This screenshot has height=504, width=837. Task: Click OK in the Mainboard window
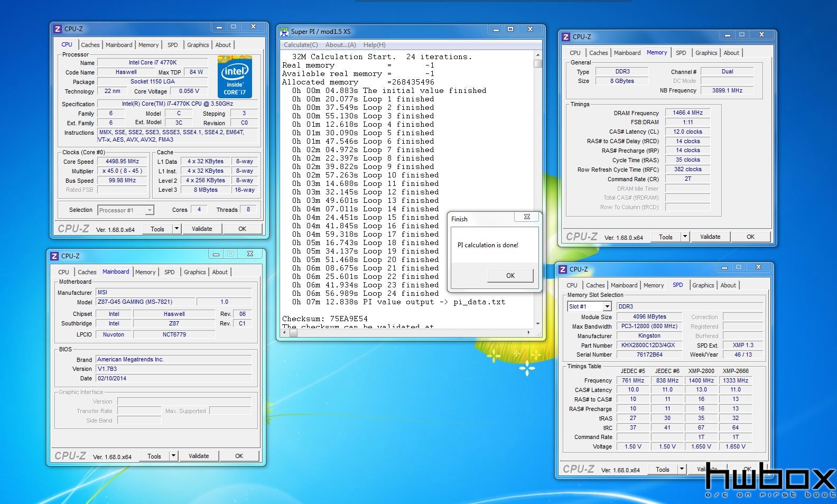(239, 456)
